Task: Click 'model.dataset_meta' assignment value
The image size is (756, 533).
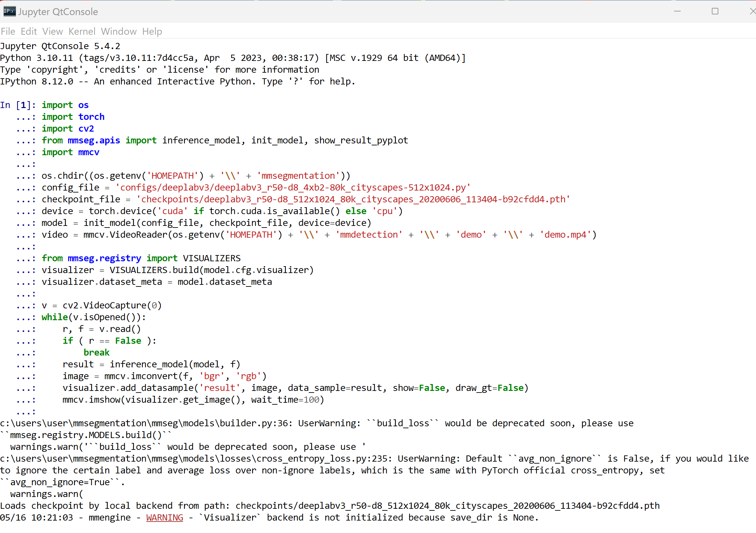Action: (x=225, y=282)
